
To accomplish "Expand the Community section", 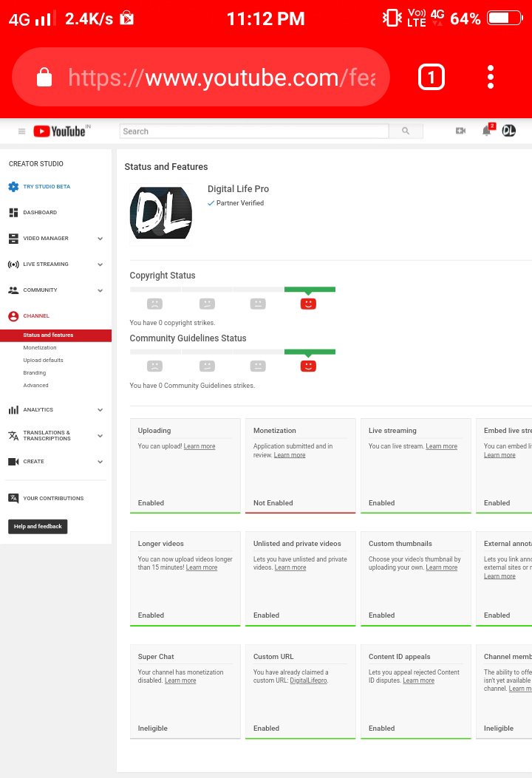I will click(x=100, y=290).
